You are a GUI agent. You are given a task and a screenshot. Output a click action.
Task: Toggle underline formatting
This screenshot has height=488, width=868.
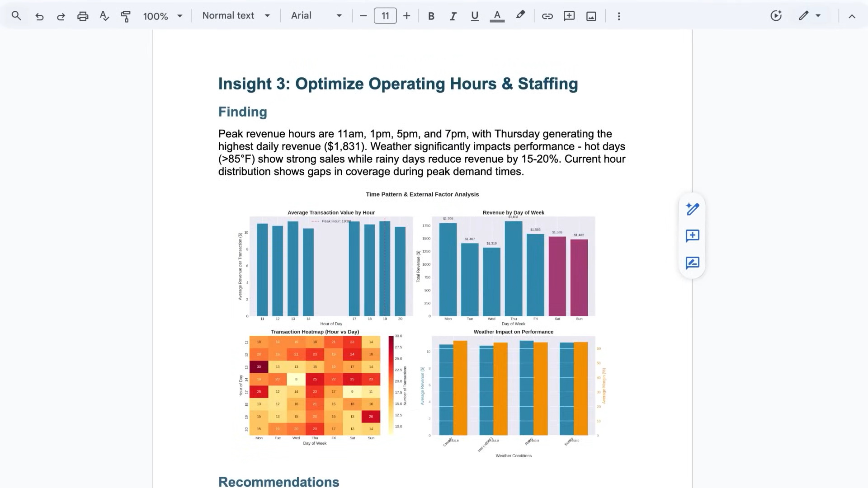(x=475, y=16)
